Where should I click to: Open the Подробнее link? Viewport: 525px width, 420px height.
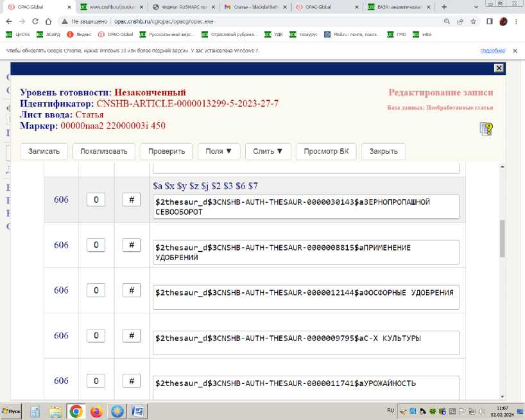point(492,51)
